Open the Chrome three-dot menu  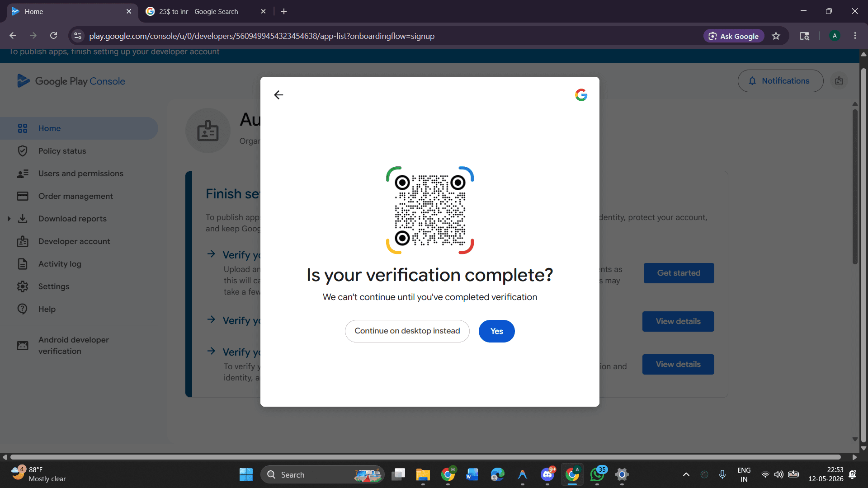[x=855, y=36]
